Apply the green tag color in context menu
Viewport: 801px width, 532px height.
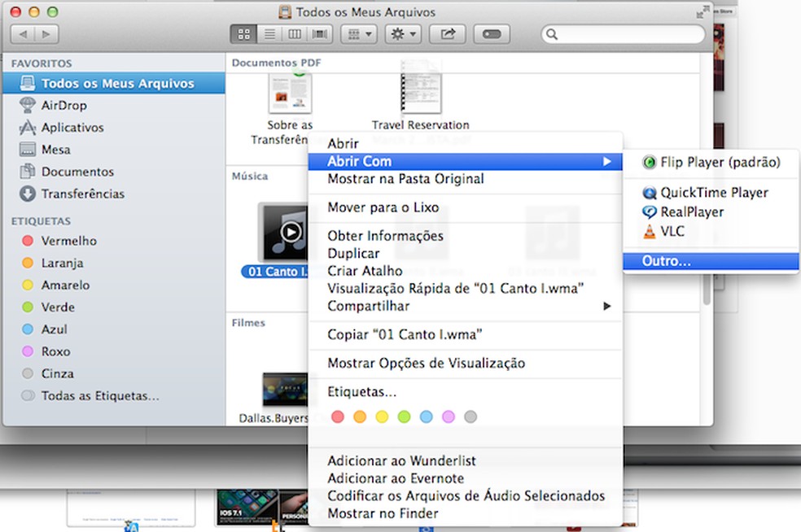[x=404, y=417]
